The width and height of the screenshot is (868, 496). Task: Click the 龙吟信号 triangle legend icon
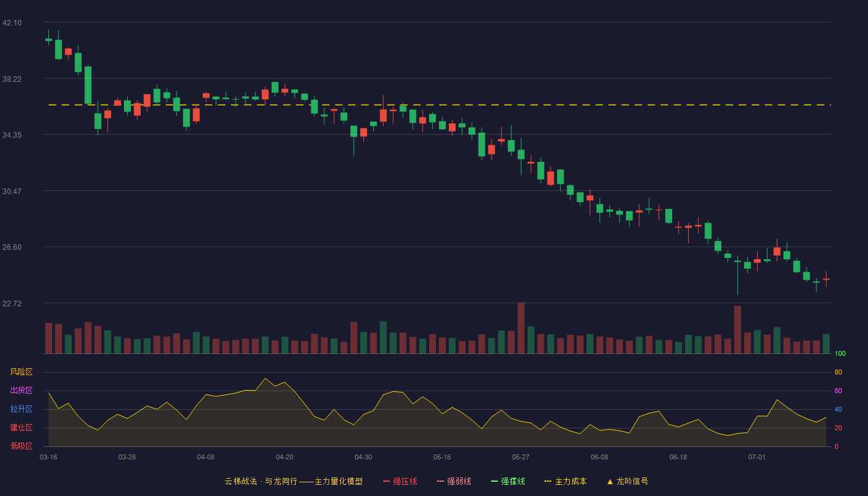click(x=610, y=481)
